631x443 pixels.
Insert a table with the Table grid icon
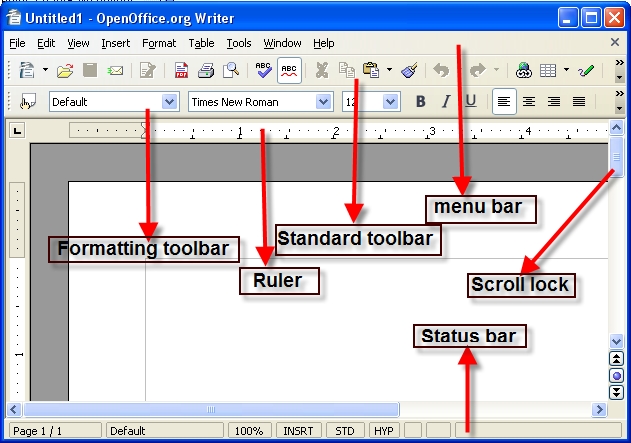pos(548,70)
